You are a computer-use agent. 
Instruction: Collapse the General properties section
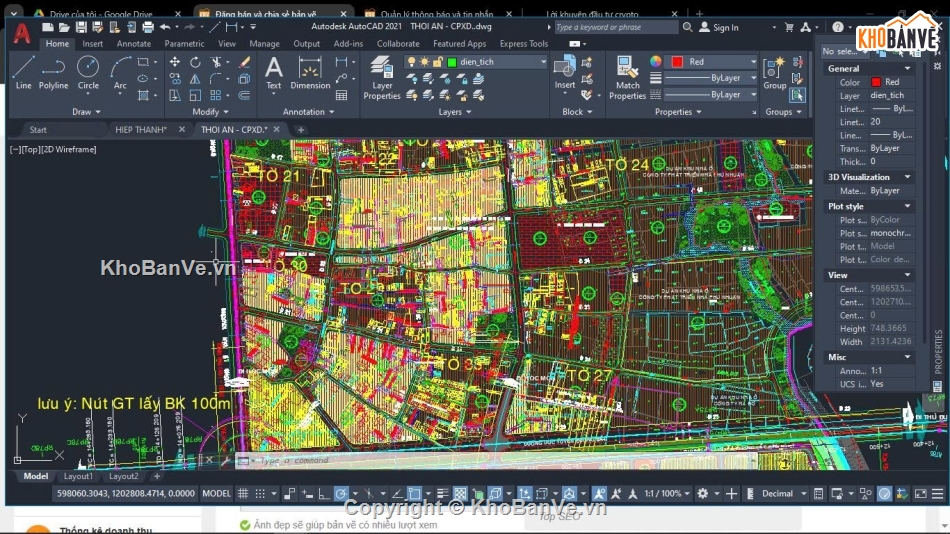(x=907, y=68)
